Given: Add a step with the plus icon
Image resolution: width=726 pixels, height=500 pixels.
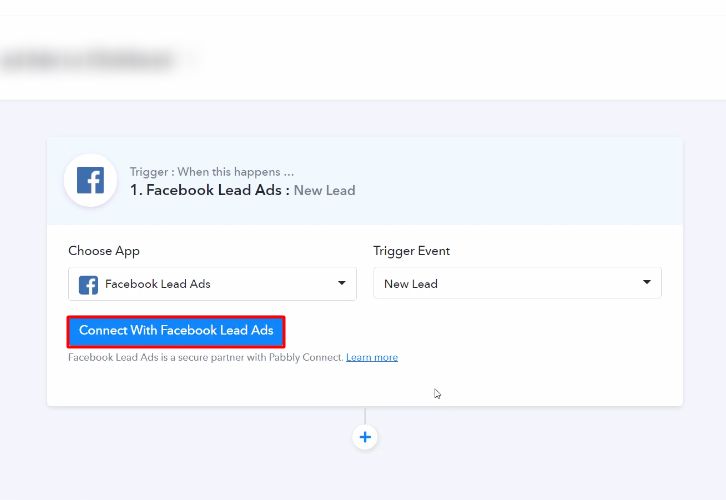Looking at the screenshot, I should [x=365, y=437].
